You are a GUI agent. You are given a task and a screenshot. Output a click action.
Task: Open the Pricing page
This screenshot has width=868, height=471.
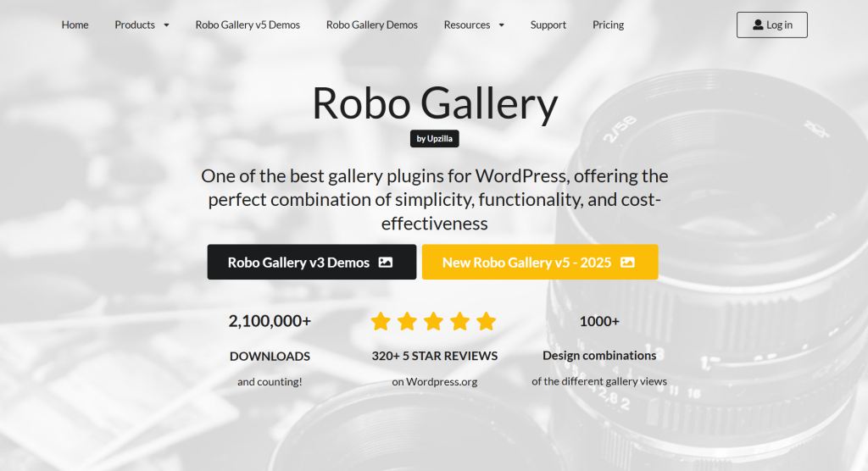[x=608, y=25]
